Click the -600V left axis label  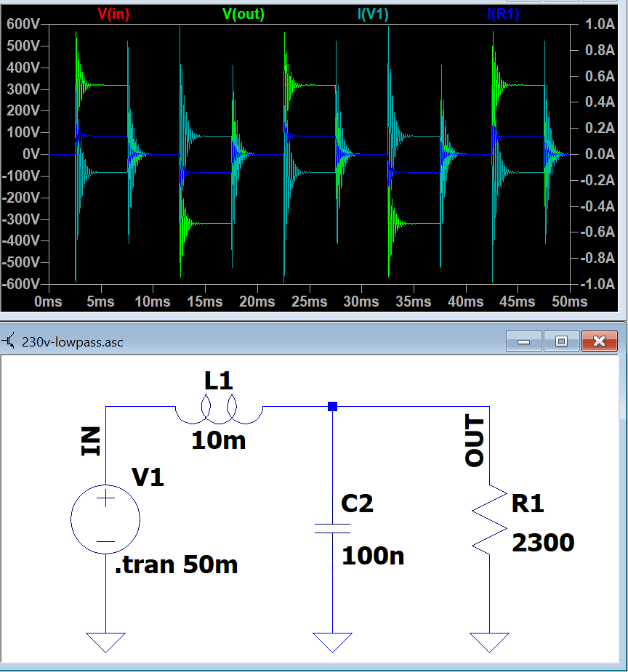[21, 284]
